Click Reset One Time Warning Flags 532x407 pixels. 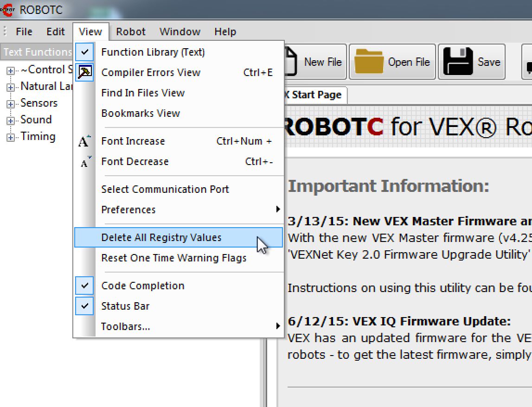point(179,258)
